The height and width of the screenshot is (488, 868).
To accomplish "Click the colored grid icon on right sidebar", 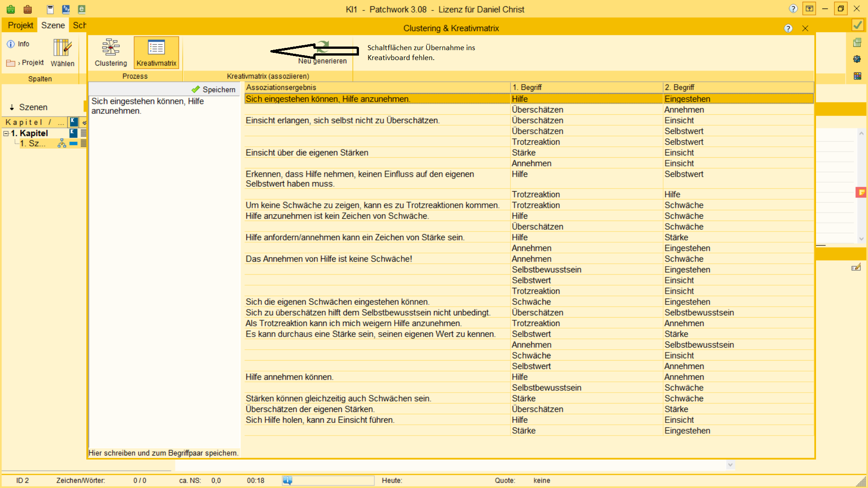I will pyautogui.click(x=857, y=76).
